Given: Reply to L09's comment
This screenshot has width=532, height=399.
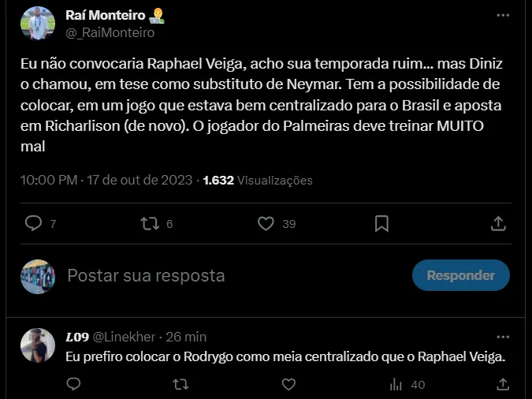Looking at the screenshot, I should click(x=73, y=385).
